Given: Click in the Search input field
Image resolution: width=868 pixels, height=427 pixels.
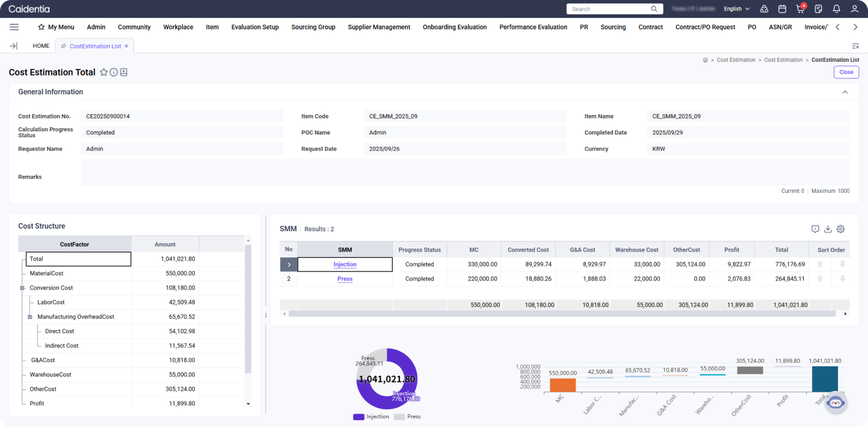Looking at the screenshot, I should tap(609, 9).
